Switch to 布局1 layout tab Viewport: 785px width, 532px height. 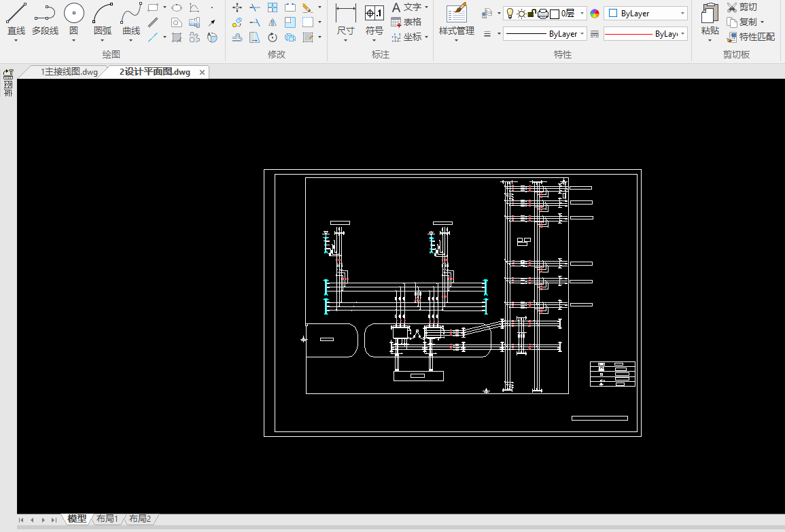(107, 519)
